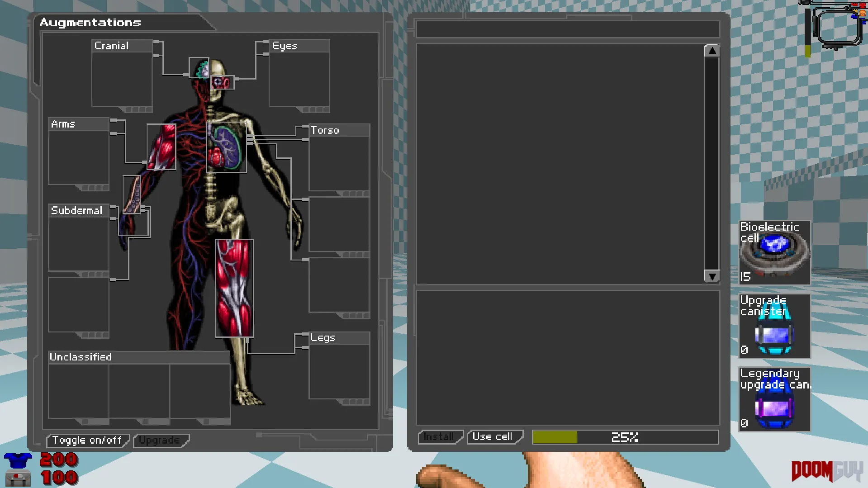
Task: Click the Augmentations title
Action: point(90,23)
